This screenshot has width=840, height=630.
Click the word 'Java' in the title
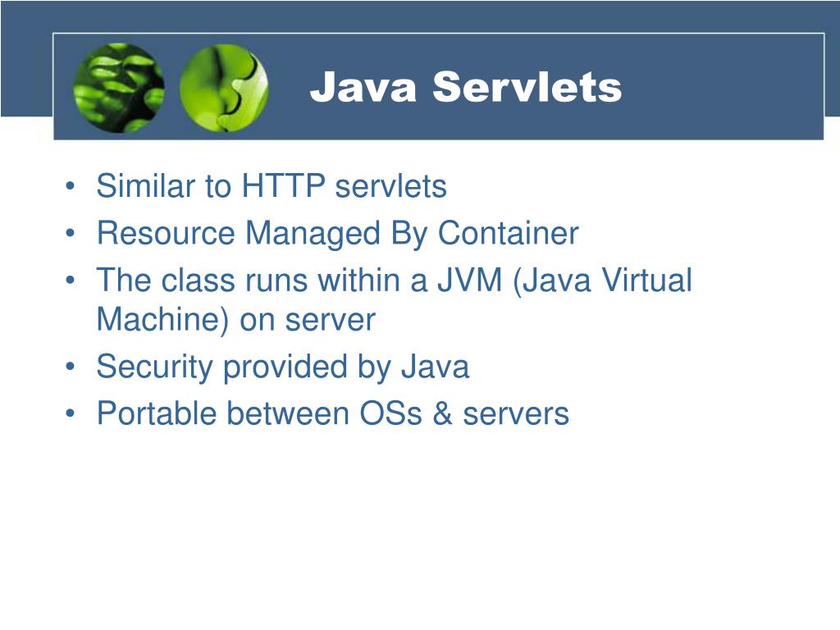pyautogui.click(x=363, y=87)
